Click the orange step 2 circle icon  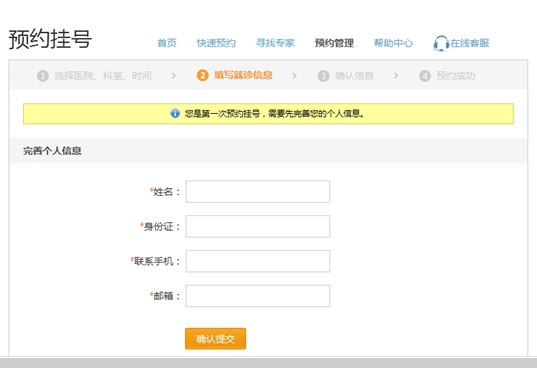click(x=202, y=75)
